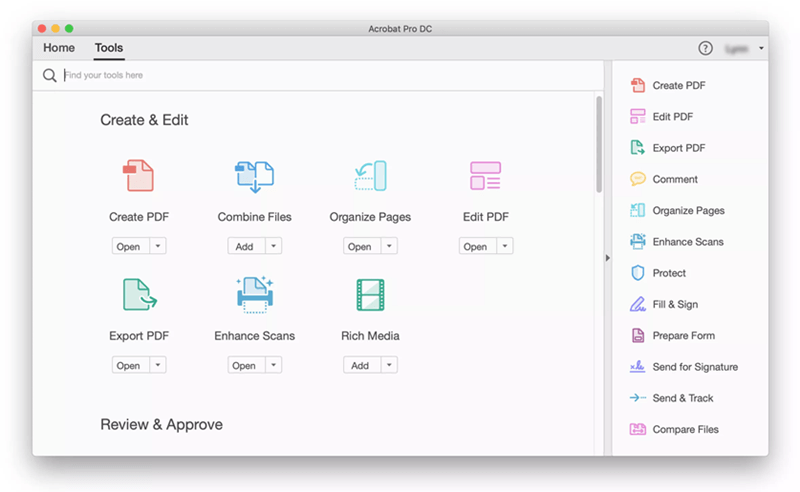Click the Comment label in sidebar
Image resolution: width=800 pixels, height=492 pixels.
click(x=675, y=179)
